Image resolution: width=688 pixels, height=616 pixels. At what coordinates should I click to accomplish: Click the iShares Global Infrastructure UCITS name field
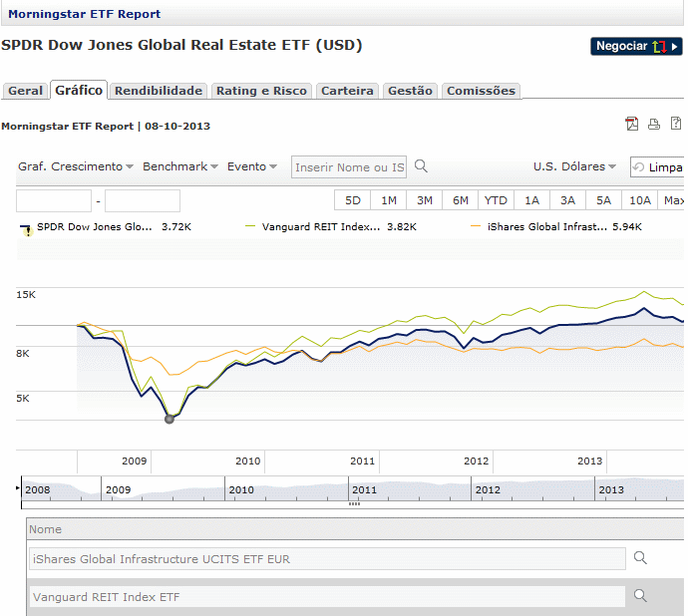(x=327, y=559)
